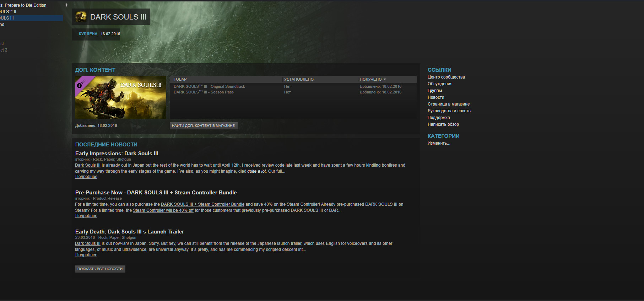The image size is (644, 301).
Task: Click the DLC download badge on the artwork
Action: 79,86
